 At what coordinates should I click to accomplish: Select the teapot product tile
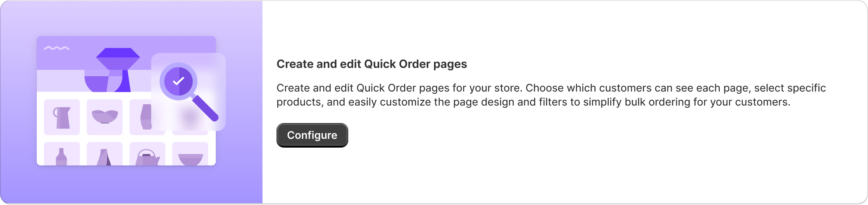147,155
